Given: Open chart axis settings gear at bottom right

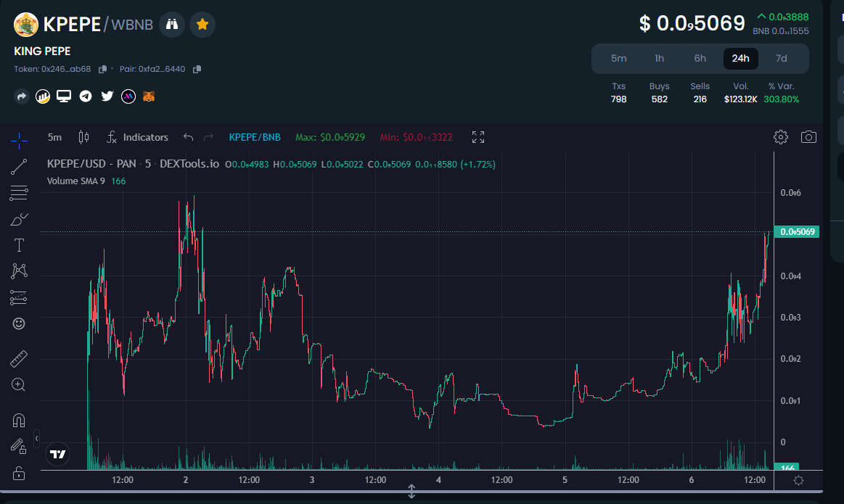Looking at the screenshot, I should (799, 480).
